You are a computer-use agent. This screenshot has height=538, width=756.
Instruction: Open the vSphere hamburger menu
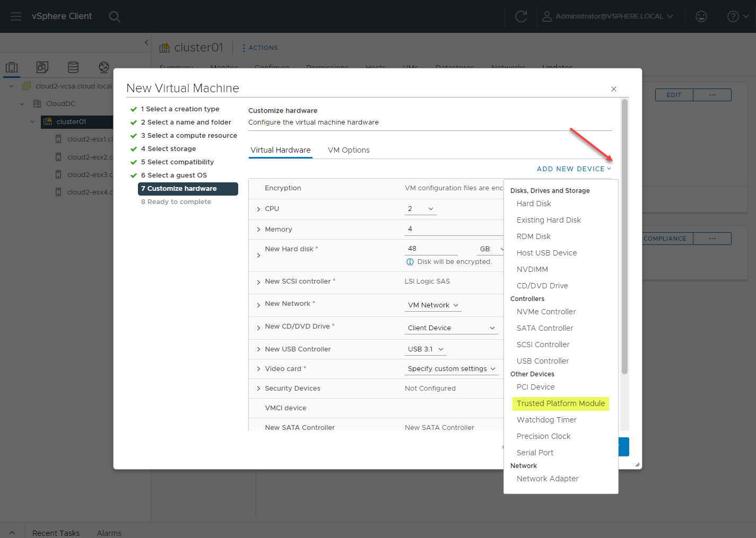[x=16, y=16]
